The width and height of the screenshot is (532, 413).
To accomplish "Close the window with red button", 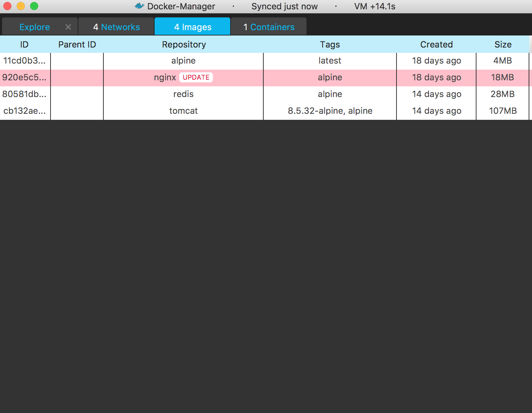I will coord(7,6).
